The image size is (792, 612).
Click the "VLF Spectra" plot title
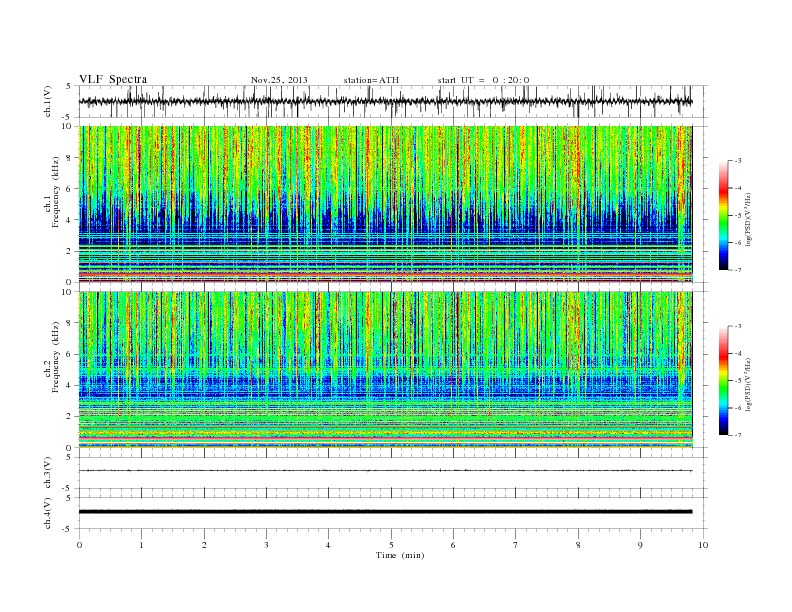[113, 79]
